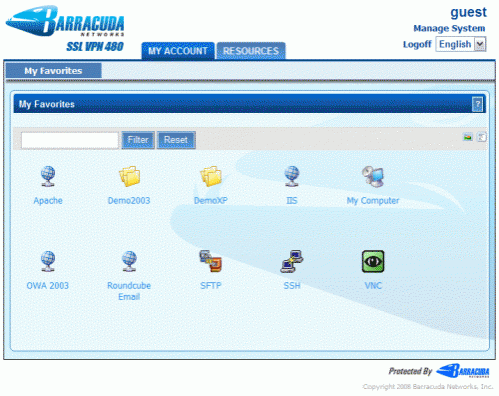Open the Demo2003 folder icon
This screenshot has width=499, height=396.
point(129,176)
